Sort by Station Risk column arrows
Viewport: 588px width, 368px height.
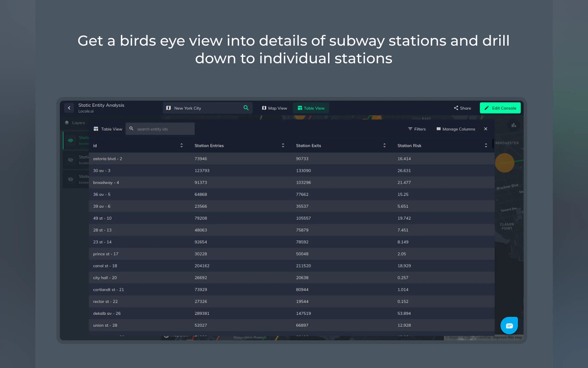click(x=486, y=145)
